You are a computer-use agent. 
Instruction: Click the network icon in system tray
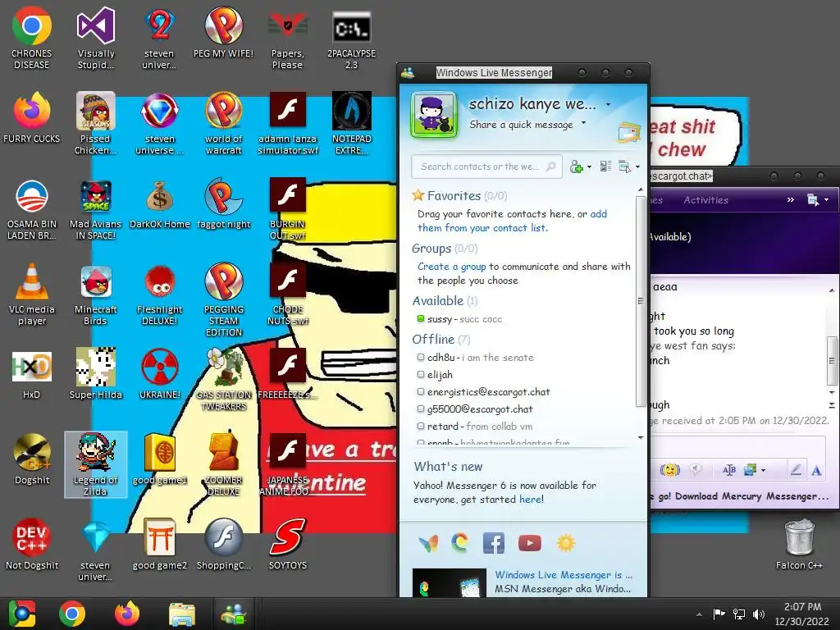739,614
